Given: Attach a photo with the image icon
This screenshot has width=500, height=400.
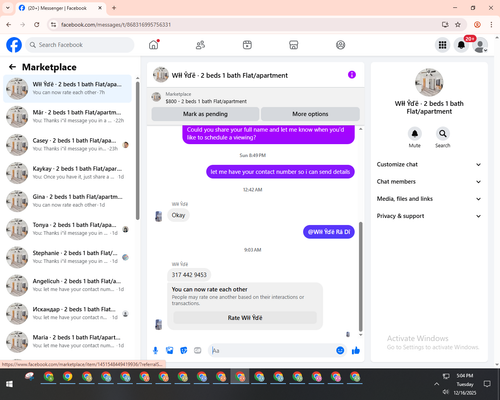Looking at the screenshot, I should (170, 350).
